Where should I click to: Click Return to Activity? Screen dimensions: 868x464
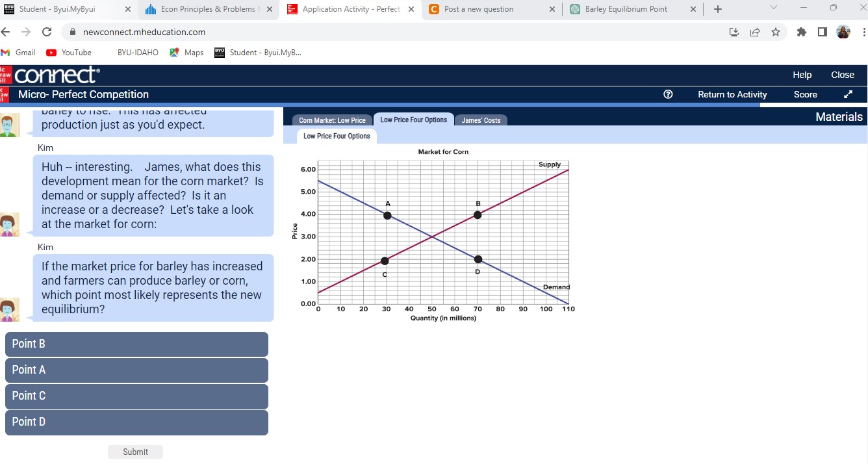pos(732,94)
